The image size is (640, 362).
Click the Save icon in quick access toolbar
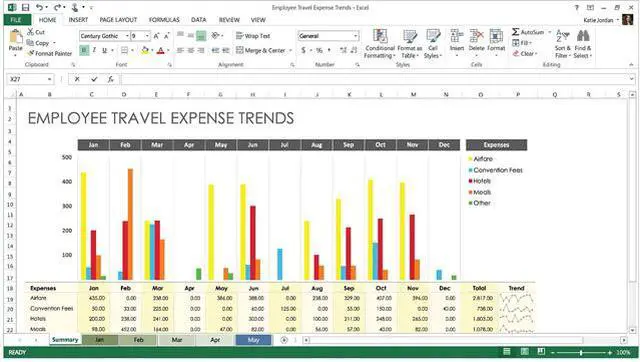(25, 7)
